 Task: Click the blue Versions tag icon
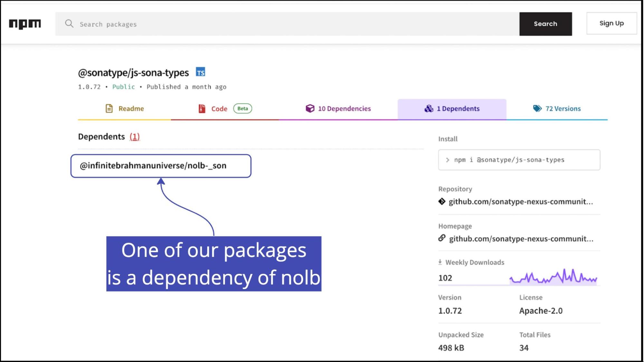[537, 108]
